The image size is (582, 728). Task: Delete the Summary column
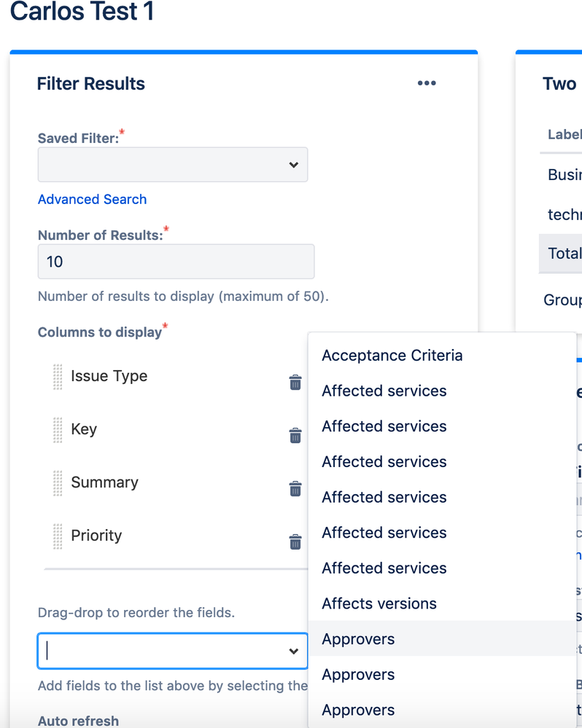point(295,489)
